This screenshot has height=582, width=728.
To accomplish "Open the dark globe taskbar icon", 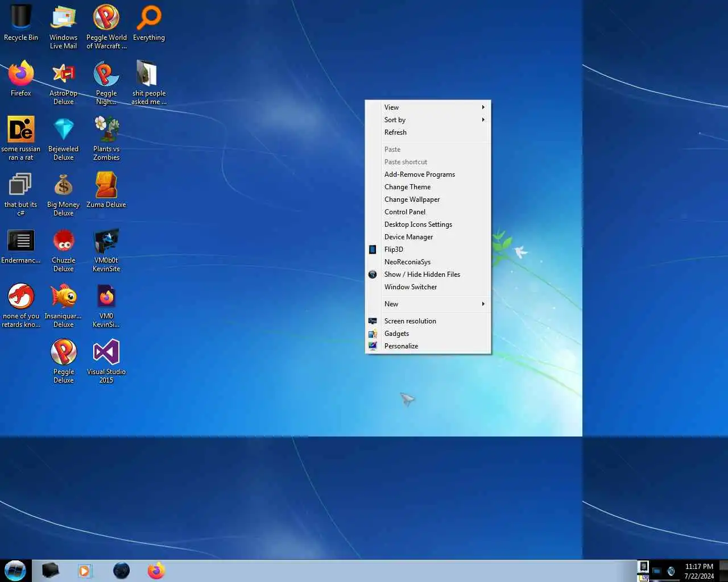I will (121, 571).
